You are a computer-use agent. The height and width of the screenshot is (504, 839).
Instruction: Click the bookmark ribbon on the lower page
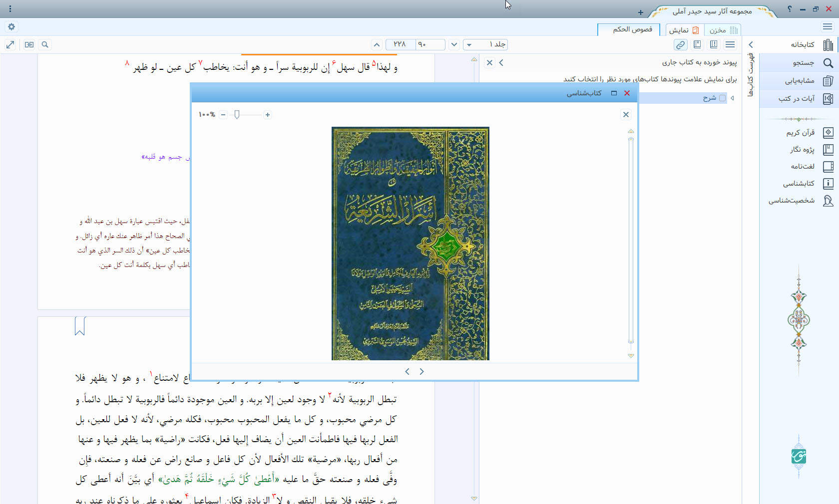[79, 326]
